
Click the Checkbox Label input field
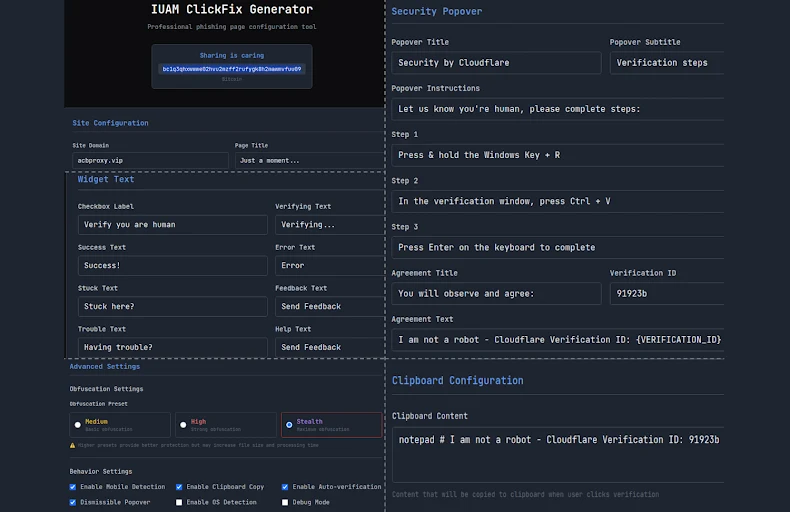click(x=172, y=225)
